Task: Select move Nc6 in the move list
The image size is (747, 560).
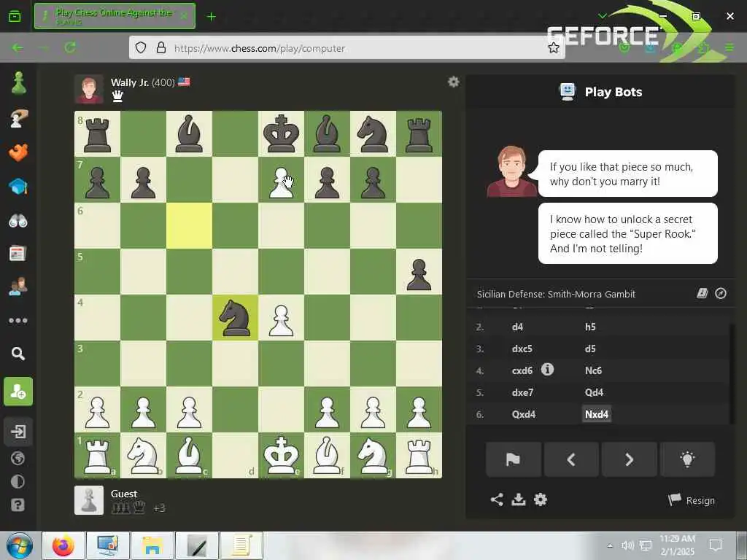Action: point(593,370)
